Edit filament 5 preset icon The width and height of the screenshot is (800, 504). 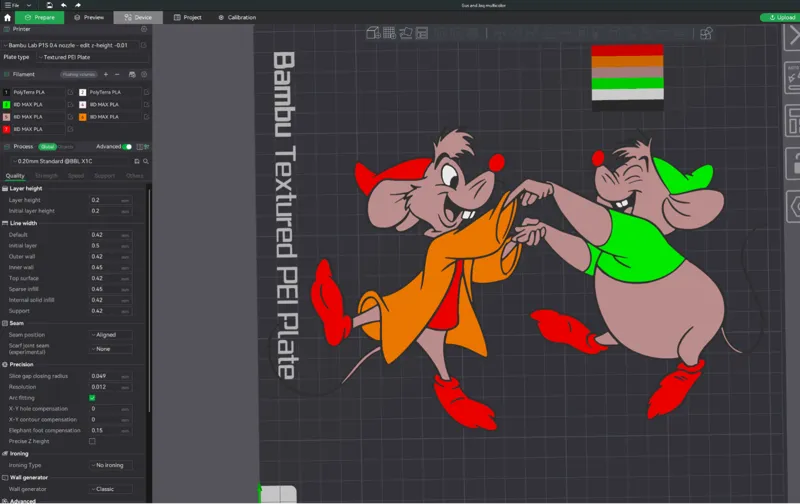coord(70,117)
